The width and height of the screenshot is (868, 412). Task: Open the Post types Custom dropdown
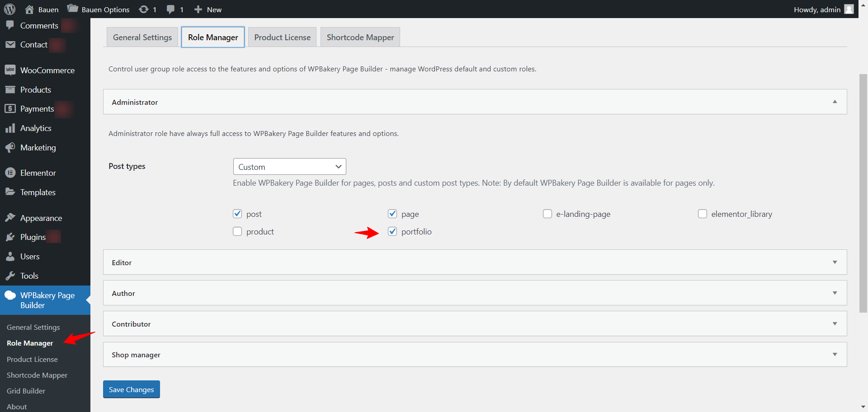click(290, 167)
